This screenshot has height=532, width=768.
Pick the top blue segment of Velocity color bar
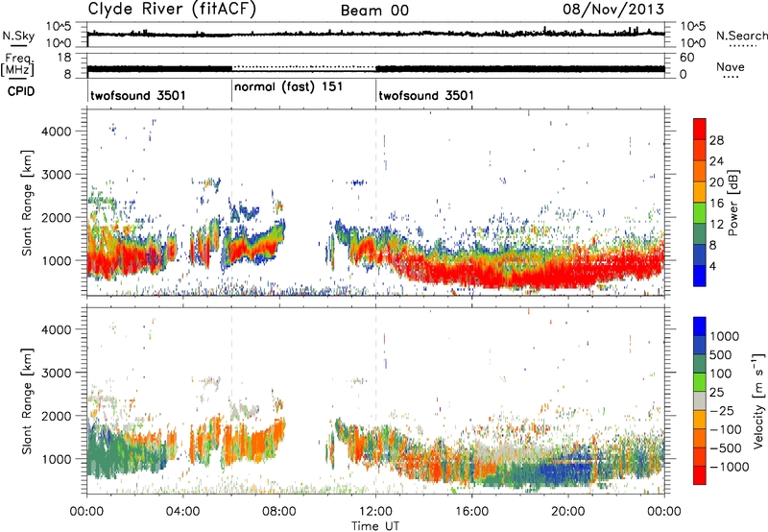point(700,326)
